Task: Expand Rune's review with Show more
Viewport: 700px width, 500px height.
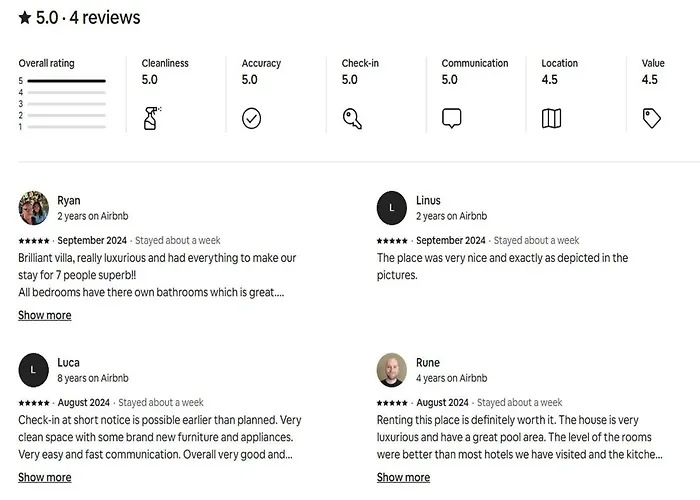Action: (x=403, y=477)
